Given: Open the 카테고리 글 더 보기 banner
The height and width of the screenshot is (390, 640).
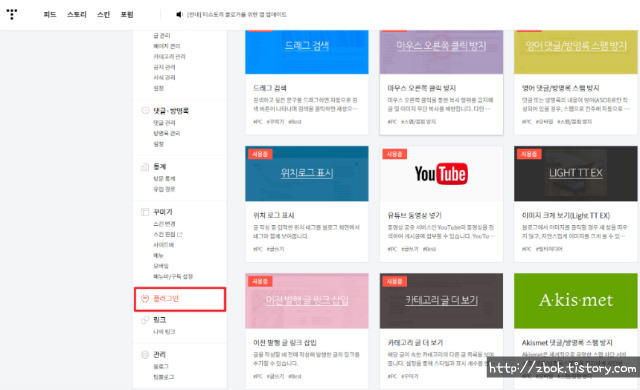Looking at the screenshot, I should coord(441,301).
